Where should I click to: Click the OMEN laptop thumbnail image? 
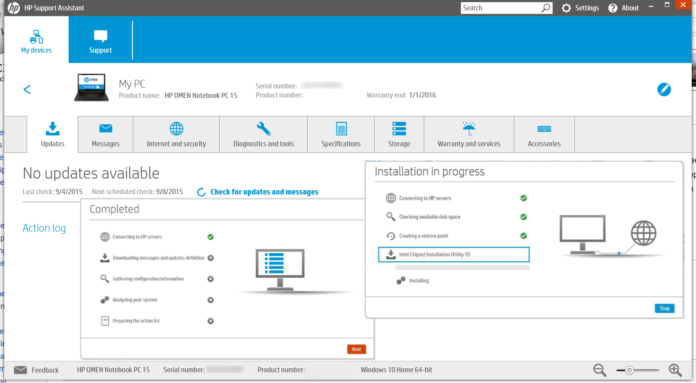click(91, 87)
